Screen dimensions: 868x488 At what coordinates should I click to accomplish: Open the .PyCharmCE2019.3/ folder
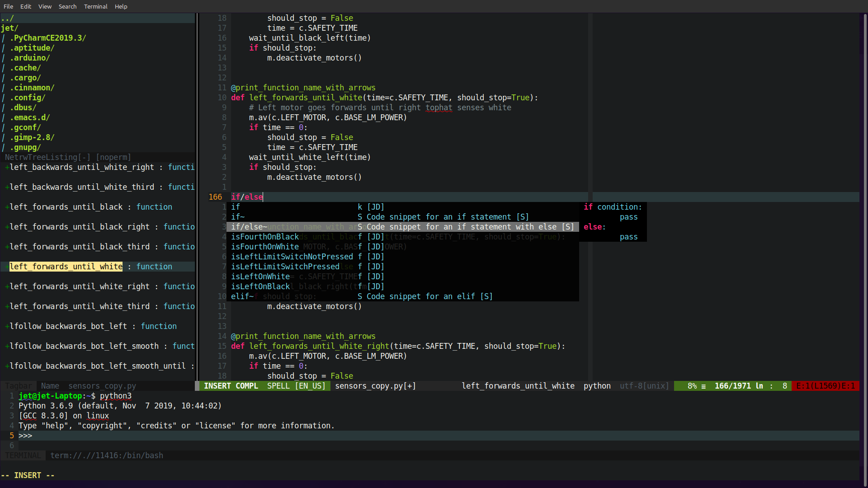(x=48, y=38)
